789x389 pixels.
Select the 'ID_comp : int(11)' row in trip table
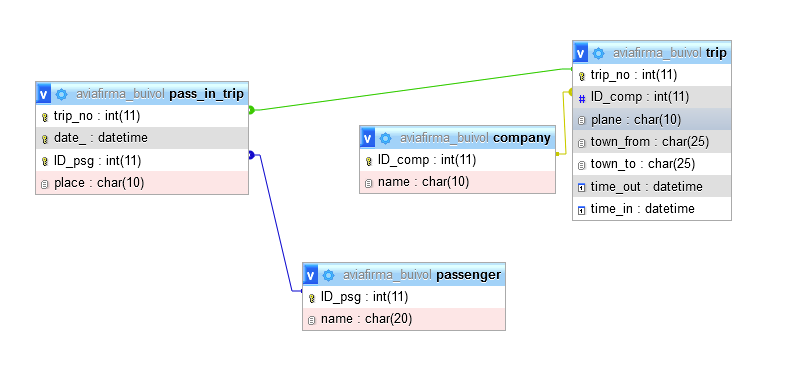coord(652,97)
